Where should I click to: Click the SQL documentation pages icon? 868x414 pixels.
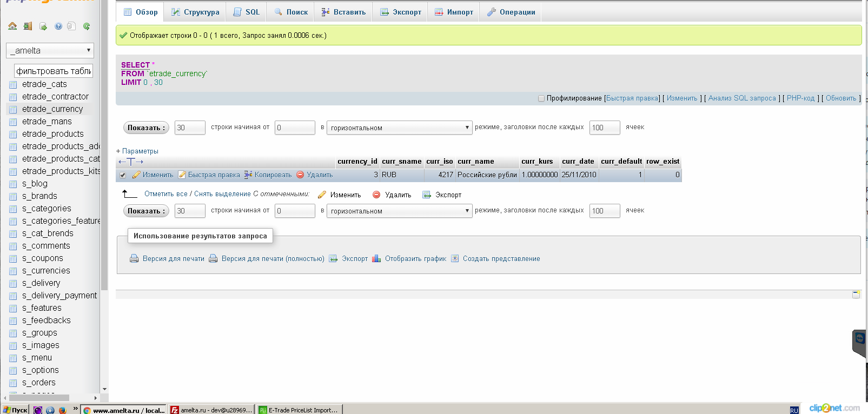pyautogui.click(x=71, y=26)
